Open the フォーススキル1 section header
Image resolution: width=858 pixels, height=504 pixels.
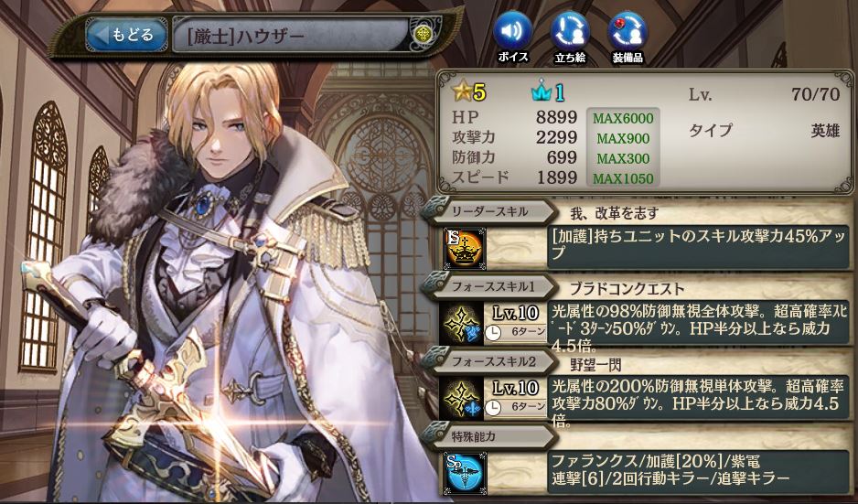tap(488, 287)
